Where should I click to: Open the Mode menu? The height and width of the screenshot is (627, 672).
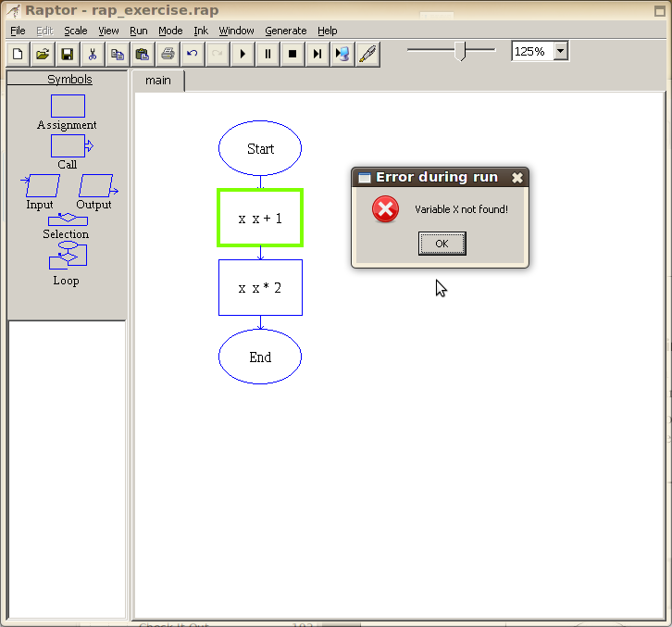click(170, 31)
